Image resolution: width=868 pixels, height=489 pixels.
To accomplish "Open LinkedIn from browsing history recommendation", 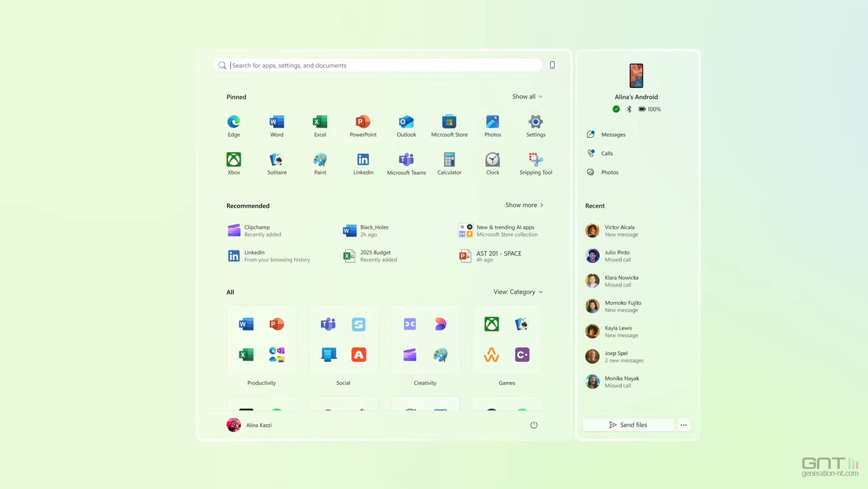I will click(269, 256).
